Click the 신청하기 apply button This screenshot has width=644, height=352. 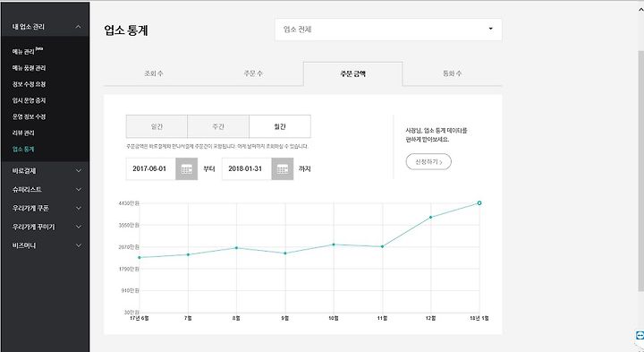coord(428,161)
